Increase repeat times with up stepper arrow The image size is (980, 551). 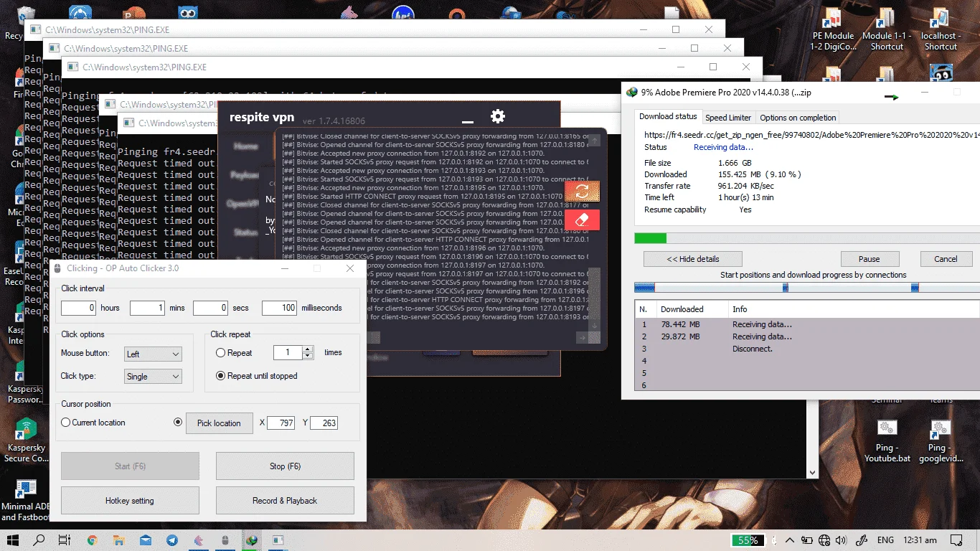tap(308, 349)
